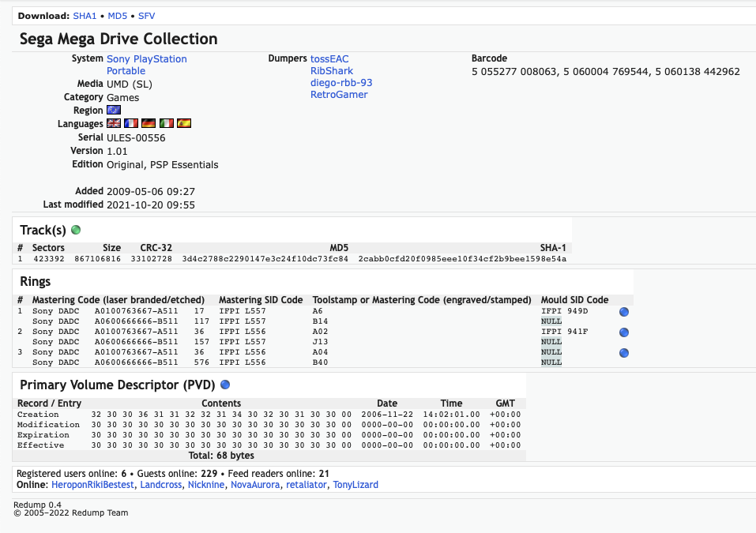Click the track 1 MD5 hash value

click(x=265, y=259)
